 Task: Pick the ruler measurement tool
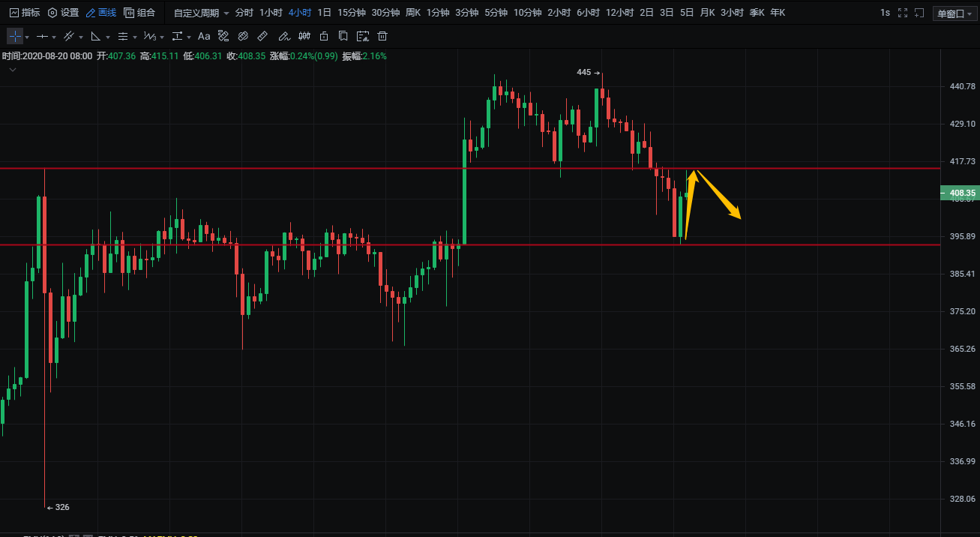click(262, 36)
